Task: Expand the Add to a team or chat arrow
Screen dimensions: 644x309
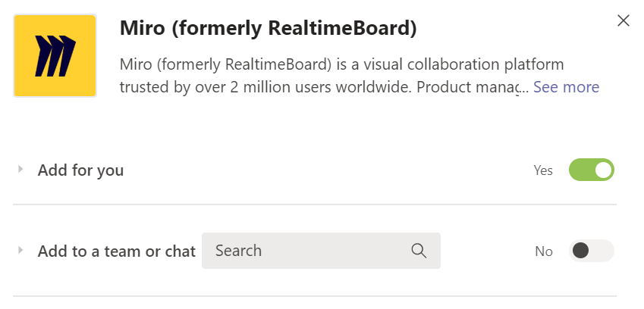Action: pos(21,250)
